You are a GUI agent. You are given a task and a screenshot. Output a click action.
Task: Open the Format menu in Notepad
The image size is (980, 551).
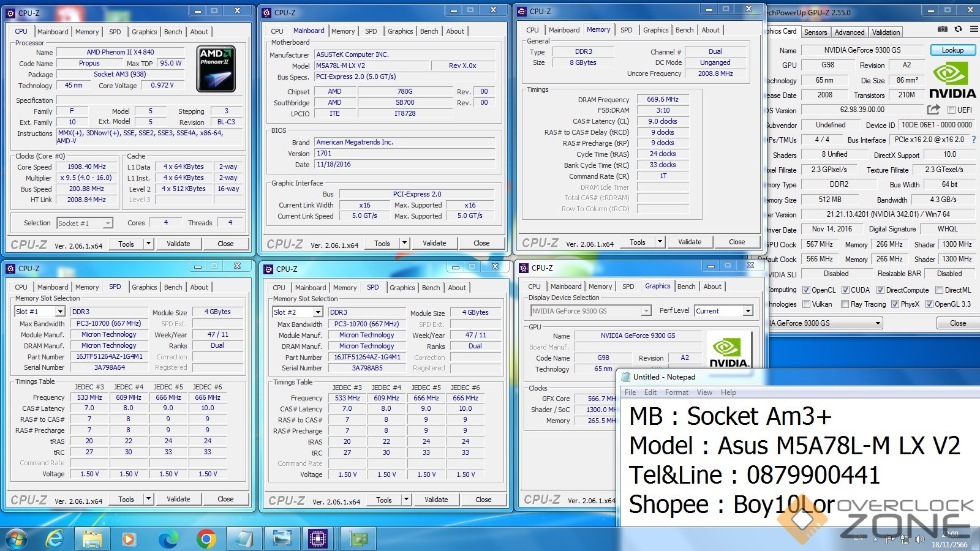676,392
